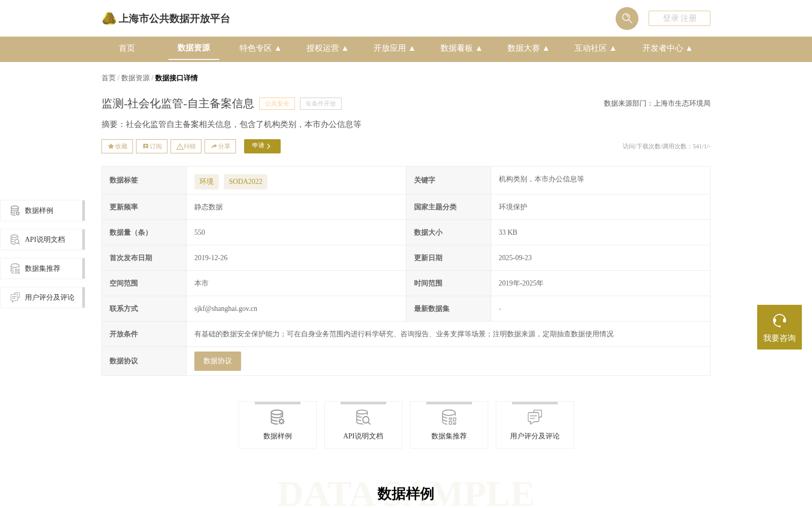This screenshot has height=508, width=812.
Task: Click the 申请 apply button
Action: coord(262,146)
